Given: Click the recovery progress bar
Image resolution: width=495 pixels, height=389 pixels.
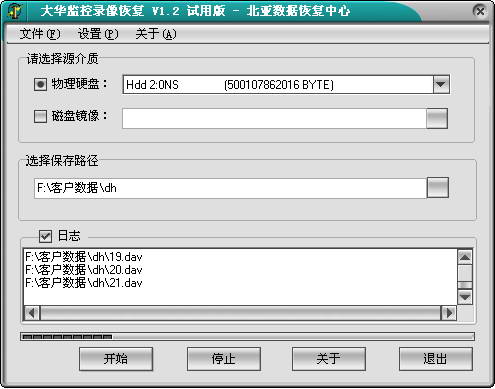Looking at the screenshot, I should pyautogui.click(x=247, y=336).
